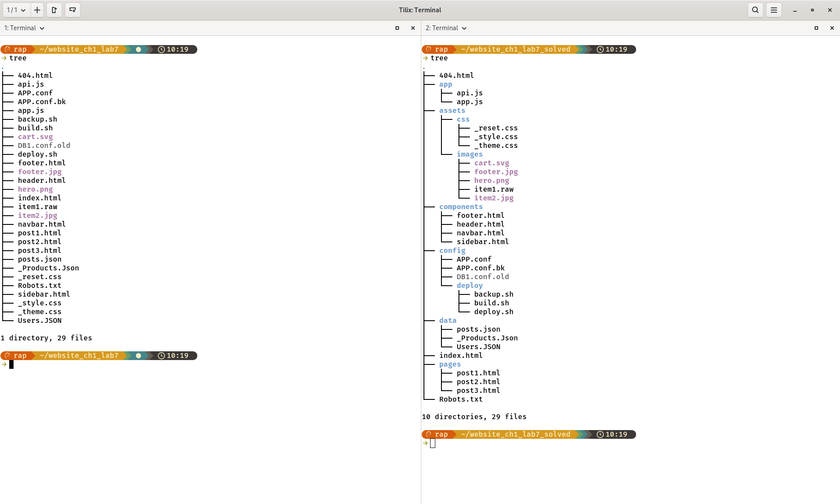Minimize the Tilix window
840x504 pixels.
794,10
